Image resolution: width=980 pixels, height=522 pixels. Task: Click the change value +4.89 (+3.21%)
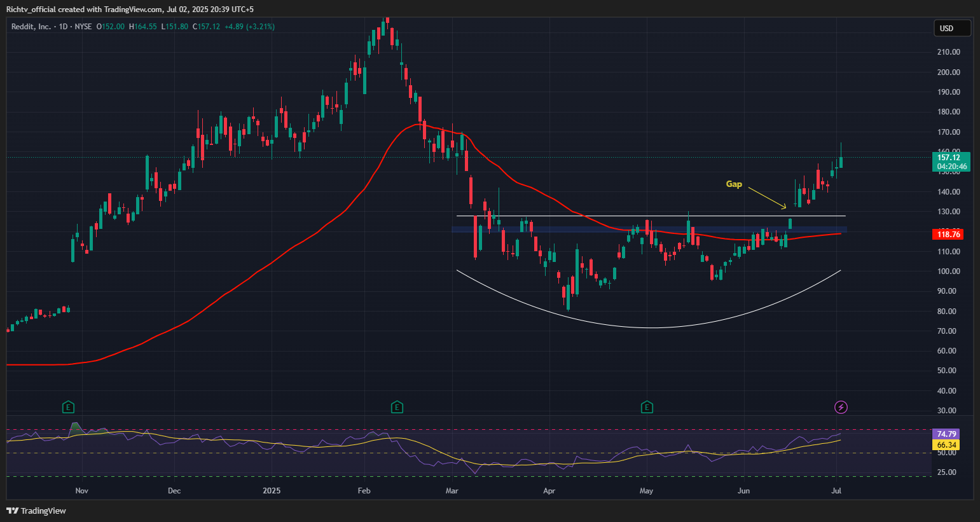[x=250, y=27]
